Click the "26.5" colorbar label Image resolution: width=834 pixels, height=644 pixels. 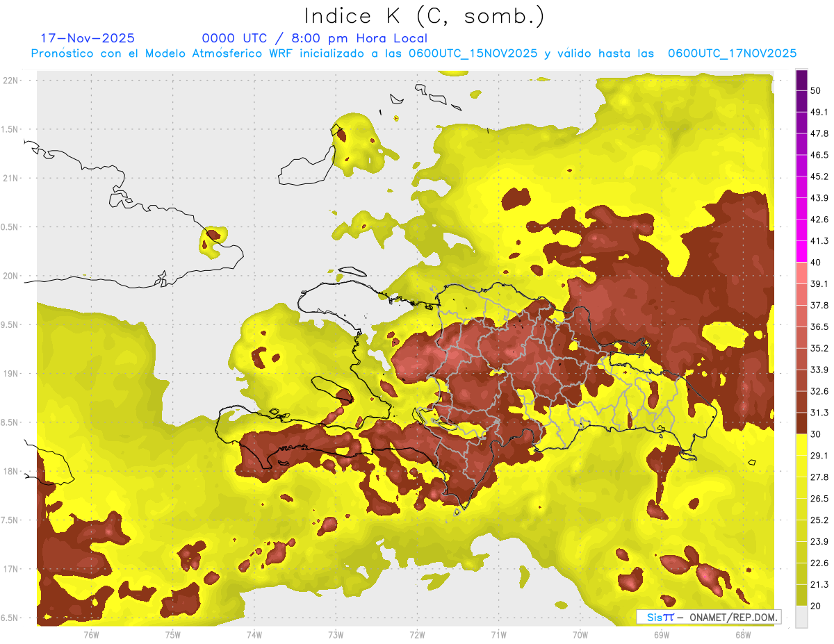[x=819, y=499]
